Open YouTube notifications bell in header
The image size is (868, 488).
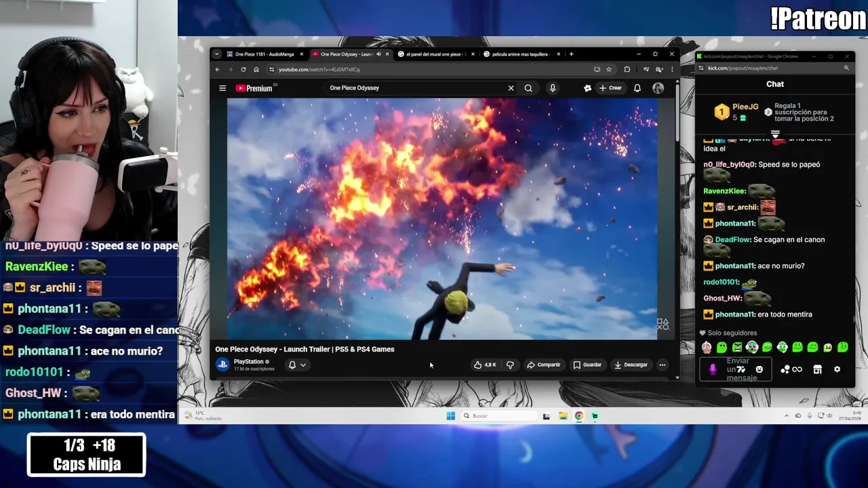tap(637, 88)
